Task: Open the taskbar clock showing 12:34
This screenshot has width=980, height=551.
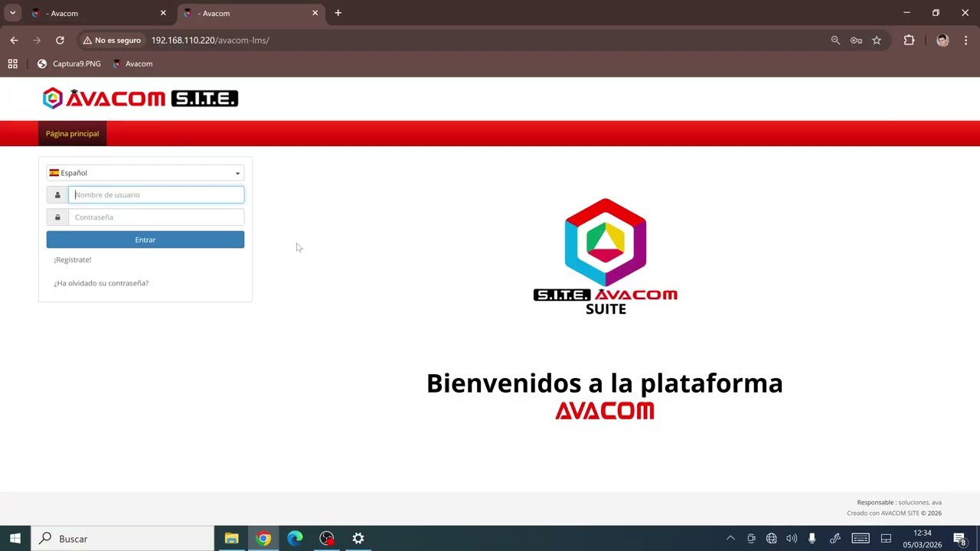Action: click(922, 539)
